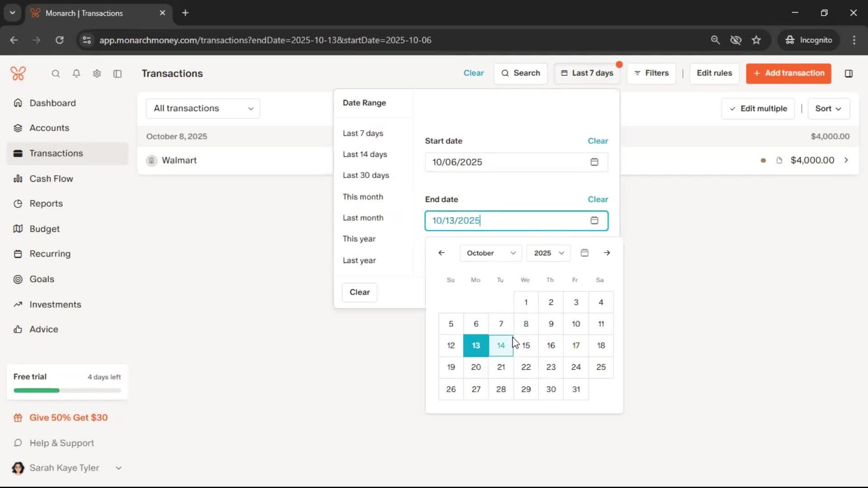Click the free trial progress bar
The width and height of the screenshot is (868, 488).
67,390
